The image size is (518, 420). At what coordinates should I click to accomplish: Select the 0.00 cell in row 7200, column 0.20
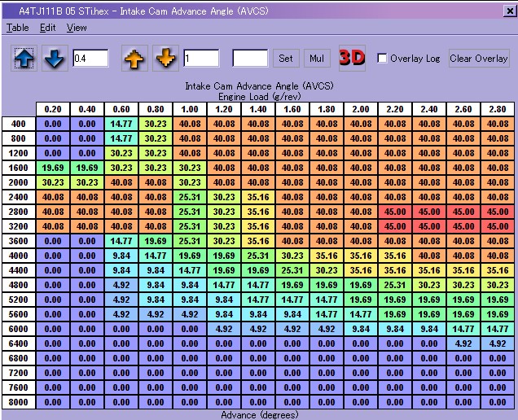point(53,373)
